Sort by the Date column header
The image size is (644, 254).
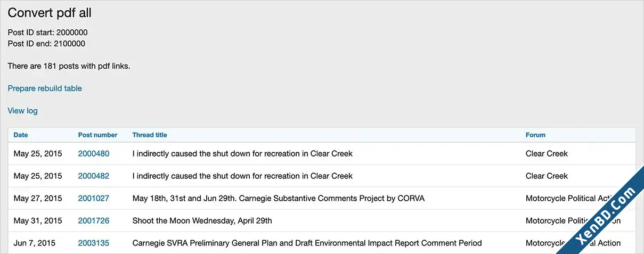tap(21, 135)
